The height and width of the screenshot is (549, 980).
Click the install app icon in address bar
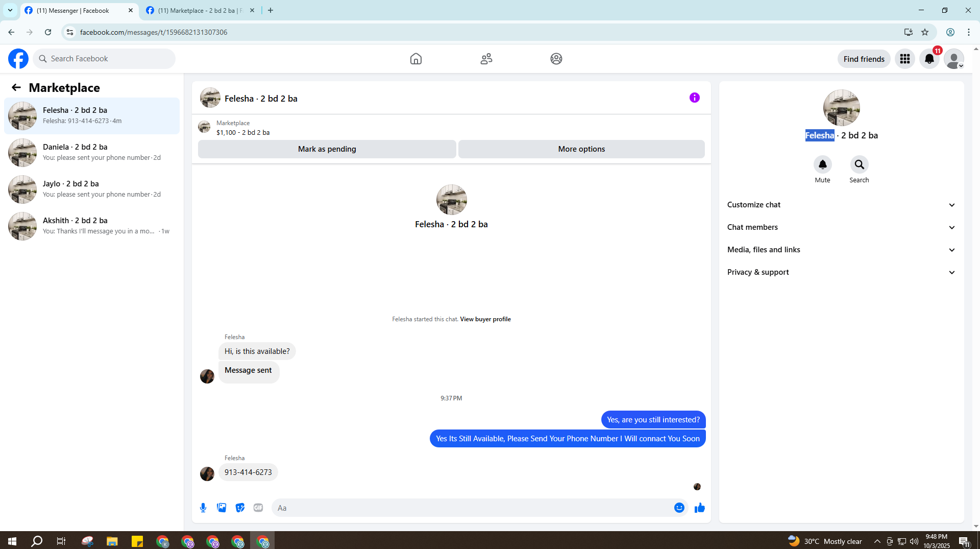pyautogui.click(x=909, y=32)
